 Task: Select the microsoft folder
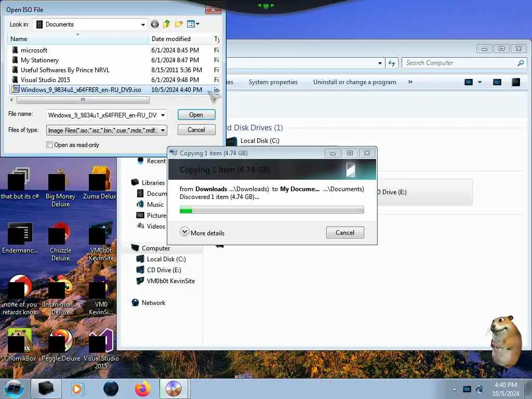[x=34, y=50]
